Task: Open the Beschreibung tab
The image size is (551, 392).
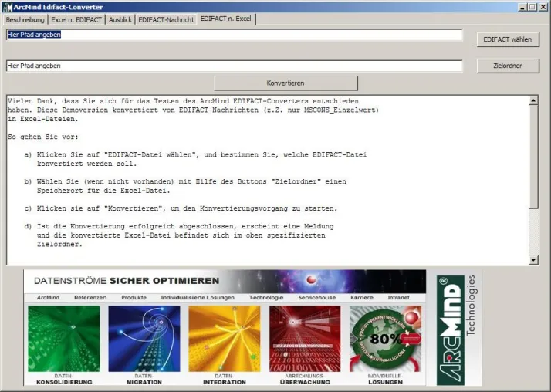Action: click(x=25, y=19)
